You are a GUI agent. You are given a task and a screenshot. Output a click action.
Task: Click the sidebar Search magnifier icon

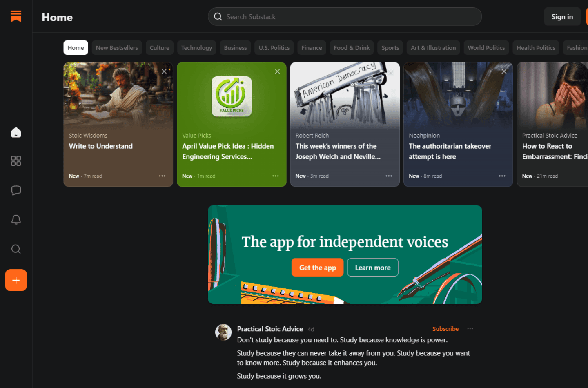click(x=16, y=249)
